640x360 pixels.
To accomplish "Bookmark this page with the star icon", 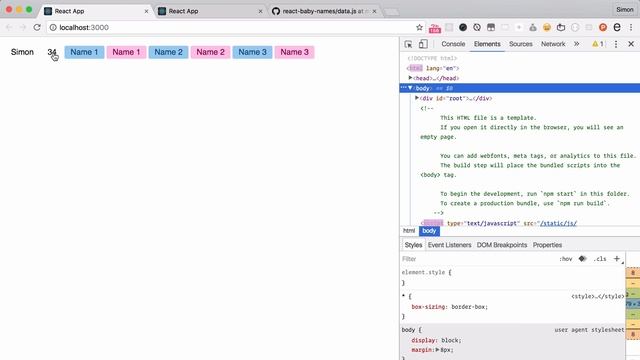I will 419,27.
